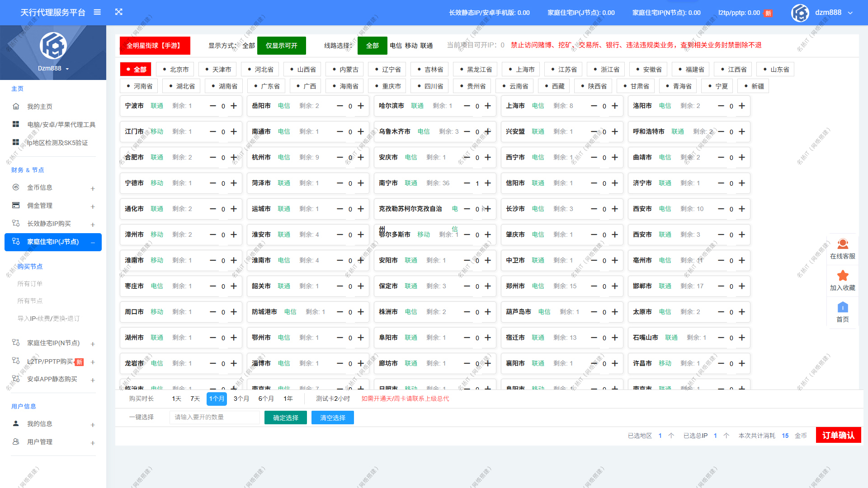Decrease 南宁市 quantity with minus icon
Screen dimensions: 868x488
point(467,183)
